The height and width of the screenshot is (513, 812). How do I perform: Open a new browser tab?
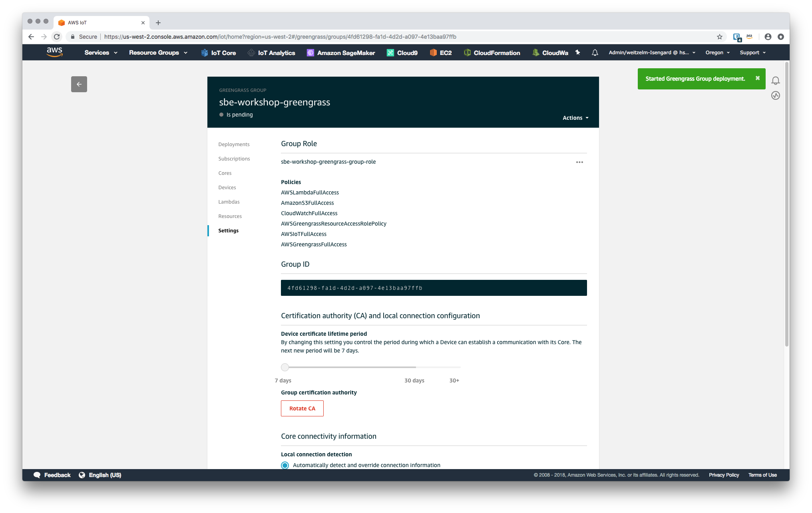(158, 23)
